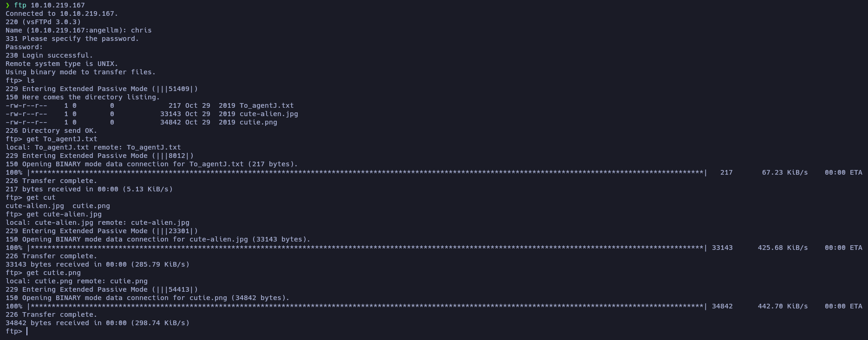
Task: Click the 67.23 KiB/s transfer speed
Action: (785, 172)
